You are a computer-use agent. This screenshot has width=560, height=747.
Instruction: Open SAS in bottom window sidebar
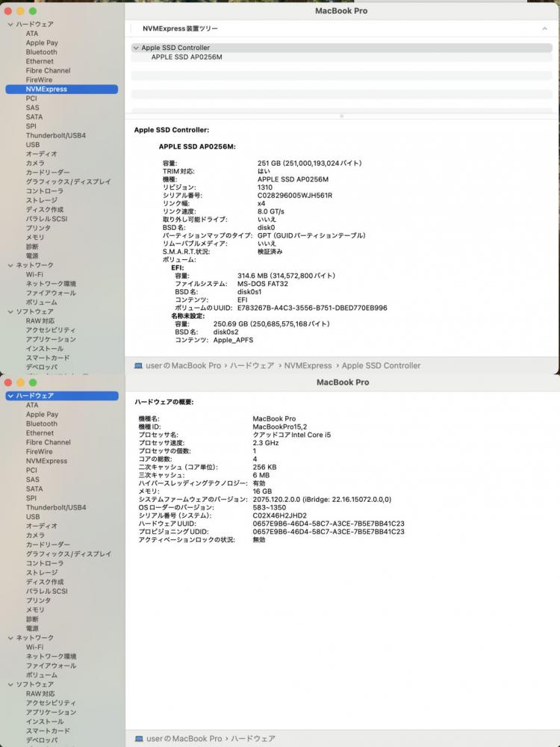click(x=32, y=480)
